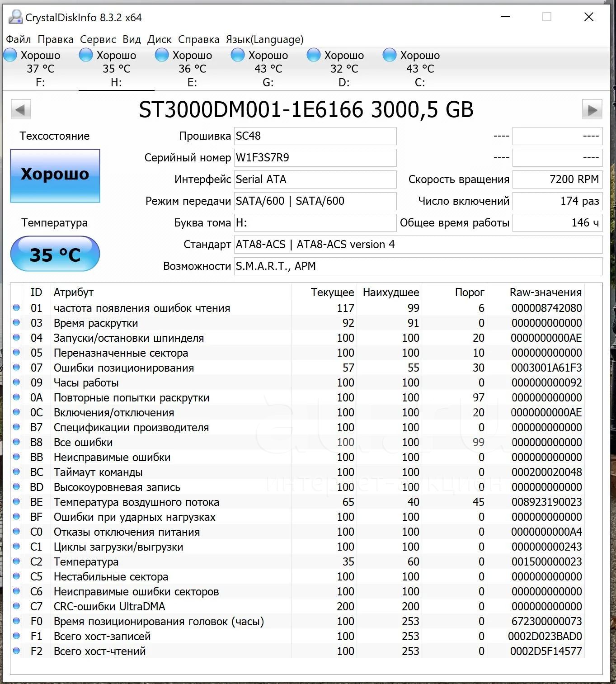Open the Вид menu

pyautogui.click(x=132, y=39)
